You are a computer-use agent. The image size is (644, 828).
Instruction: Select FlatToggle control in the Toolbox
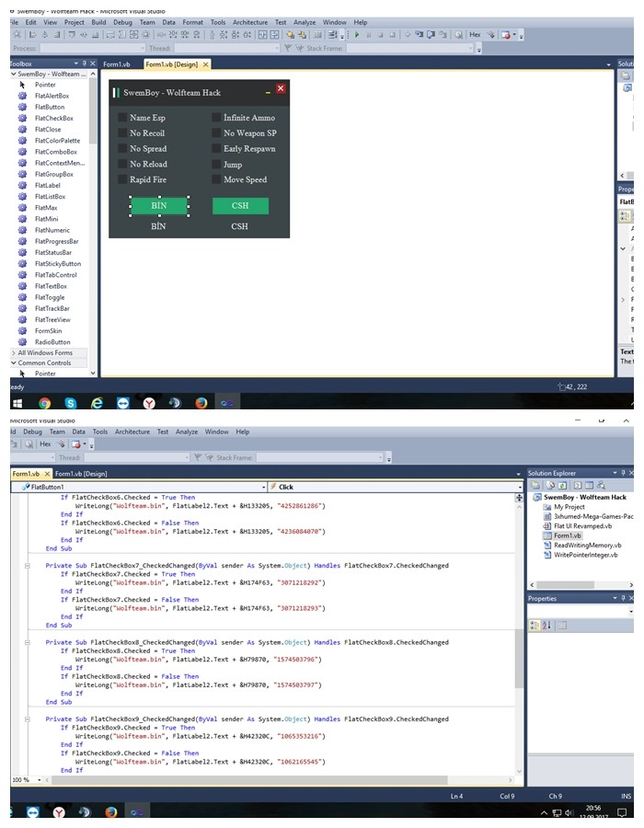[x=50, y=297]
